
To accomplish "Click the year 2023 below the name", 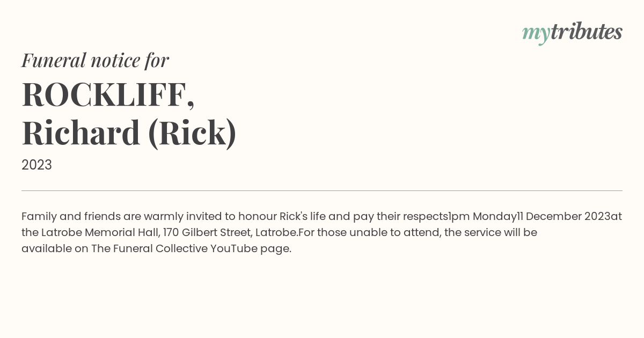I will tap(36, 165).
